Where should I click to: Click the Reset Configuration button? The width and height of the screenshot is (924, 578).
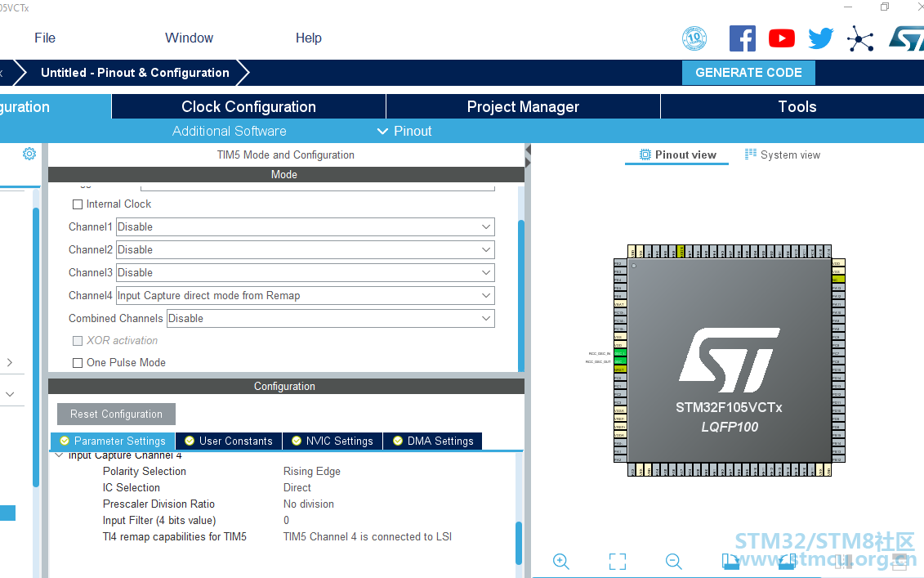click(x=116, y=414)
